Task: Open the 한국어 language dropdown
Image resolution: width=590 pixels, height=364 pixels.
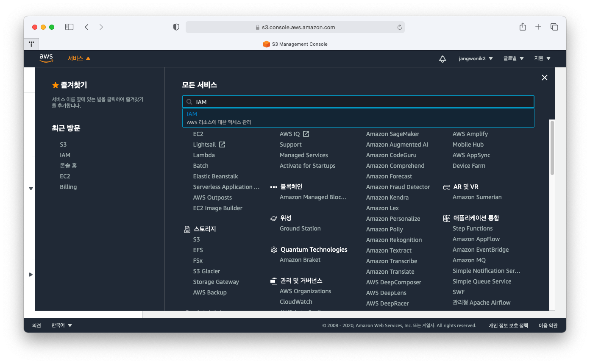Action: pyautogui.click(x=62, y=325)
